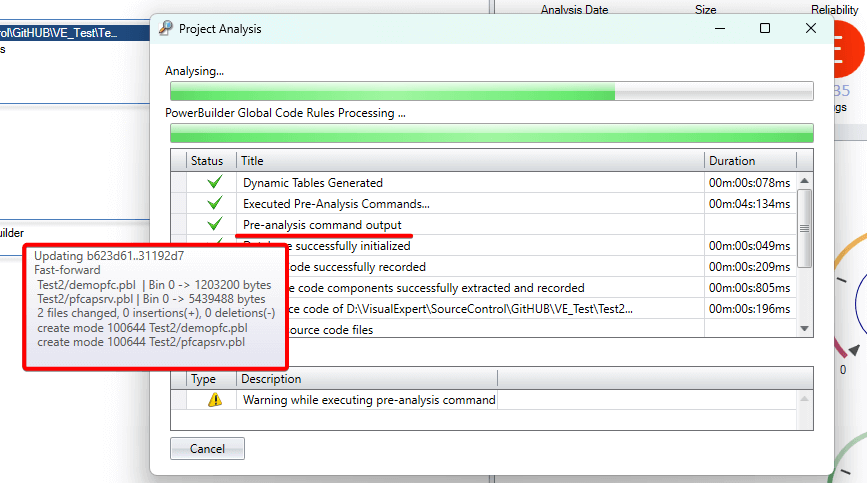This screenshot has height=483, width=867.
Task: Click the Size column header in background window
Action: pyautogui.click(x=705, y=9)
